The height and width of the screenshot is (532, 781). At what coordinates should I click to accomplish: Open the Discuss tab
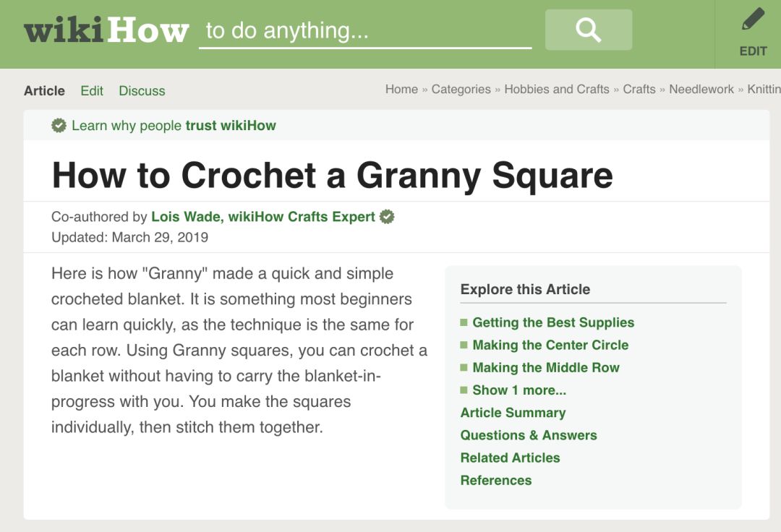pyautogui.click(x=142, y=91)
